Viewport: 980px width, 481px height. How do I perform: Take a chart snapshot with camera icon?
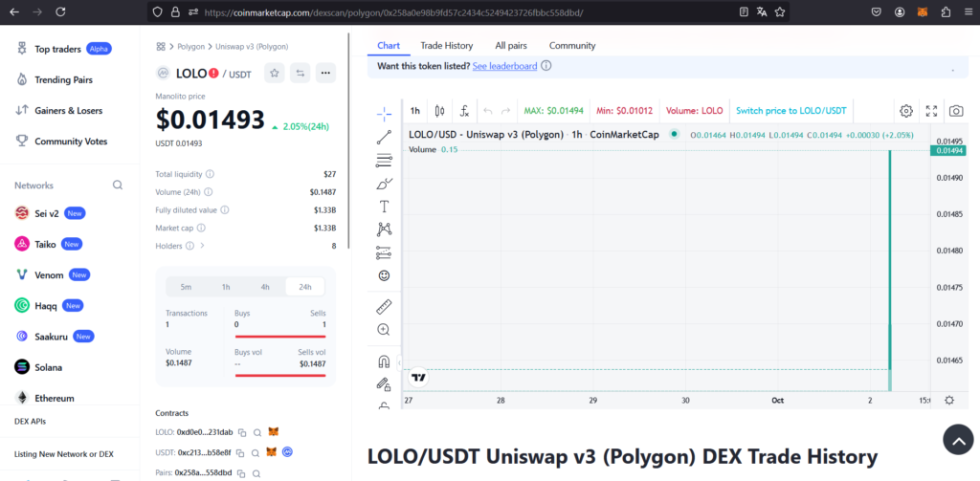(x=955, y=111)
